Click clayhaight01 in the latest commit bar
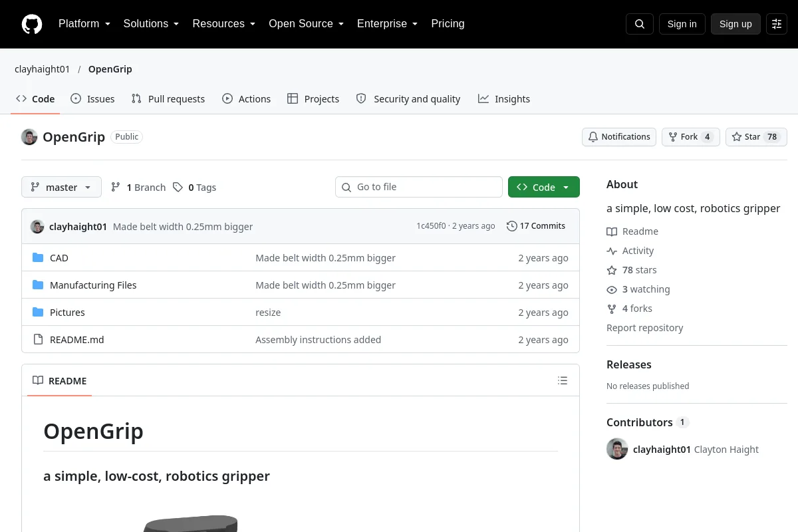This screenshot has width=798, height=532. (x=78, y=227)
